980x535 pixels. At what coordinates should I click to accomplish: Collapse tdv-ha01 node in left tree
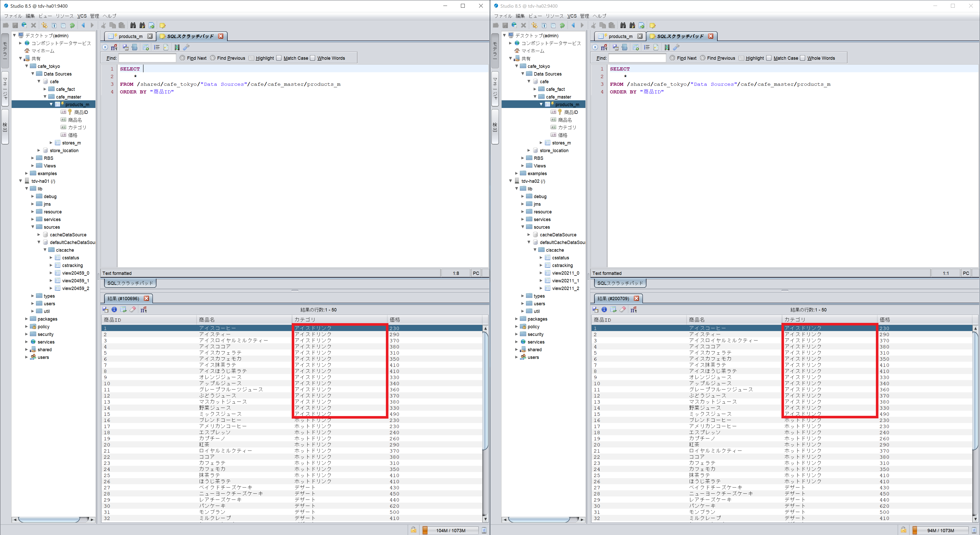[x=20, y=181]
